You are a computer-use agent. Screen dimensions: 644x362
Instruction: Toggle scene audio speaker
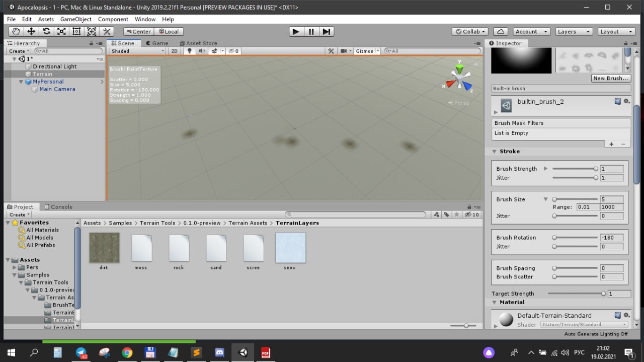click(201, 51)
